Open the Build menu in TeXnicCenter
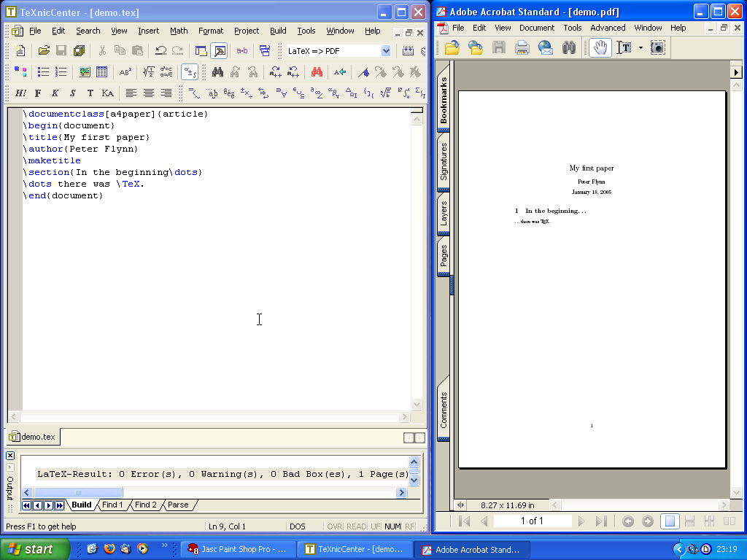The height and width of the screenshot is (560, 747). coord(278,31)
